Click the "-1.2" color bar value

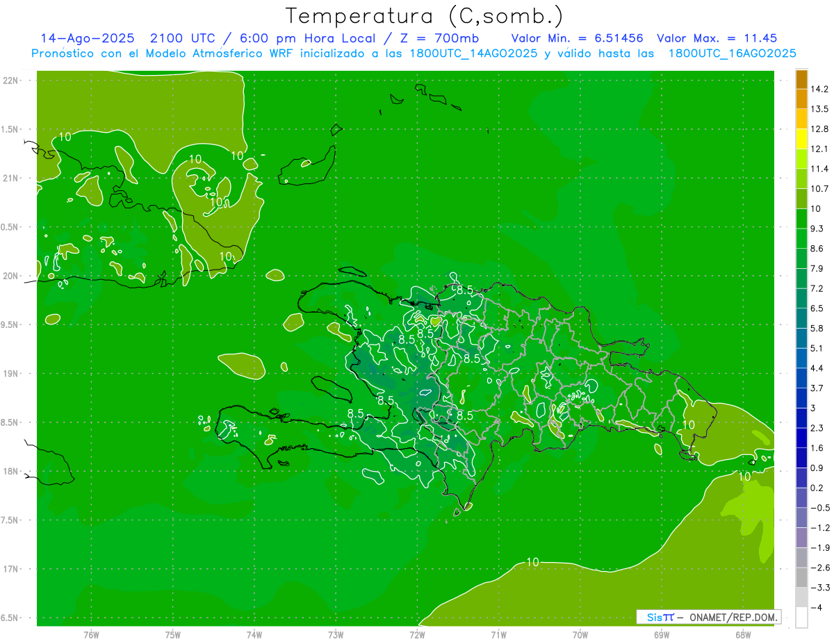819,528
